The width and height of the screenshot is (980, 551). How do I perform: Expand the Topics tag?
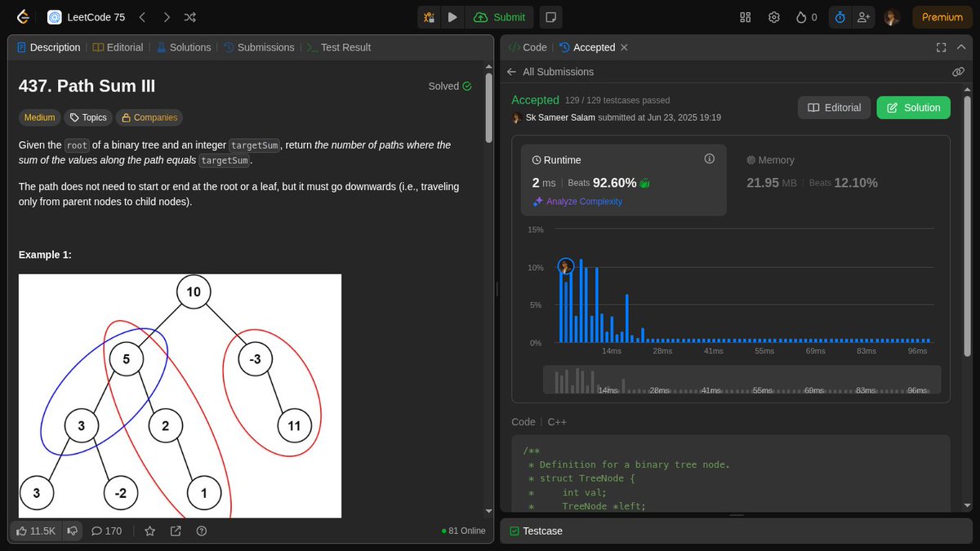[87, 118]
